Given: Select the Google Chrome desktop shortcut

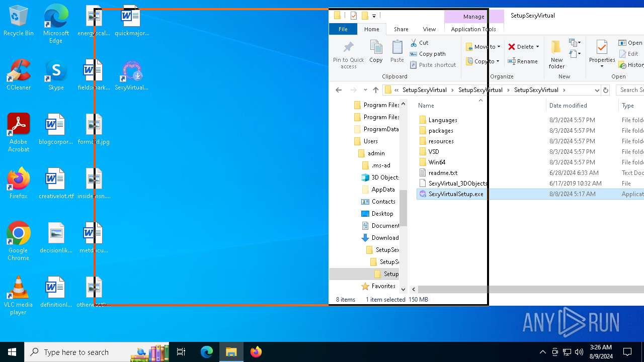Looking at the screenshot, I should point(19,241).
